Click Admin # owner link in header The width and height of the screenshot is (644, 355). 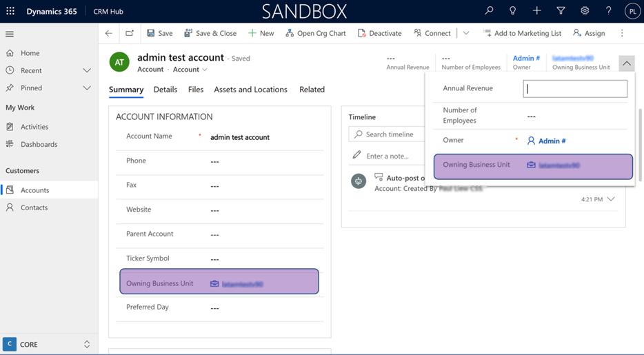point(526,59)
